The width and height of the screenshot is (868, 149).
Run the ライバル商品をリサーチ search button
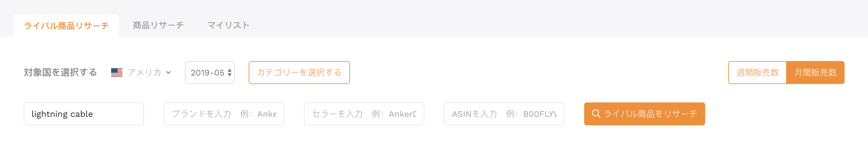[644, 114]
